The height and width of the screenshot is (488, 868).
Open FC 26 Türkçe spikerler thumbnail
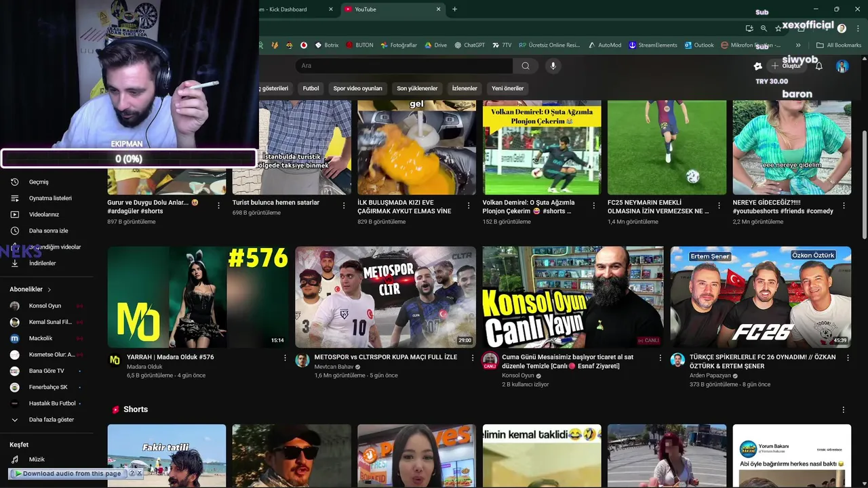pos(761,297)
